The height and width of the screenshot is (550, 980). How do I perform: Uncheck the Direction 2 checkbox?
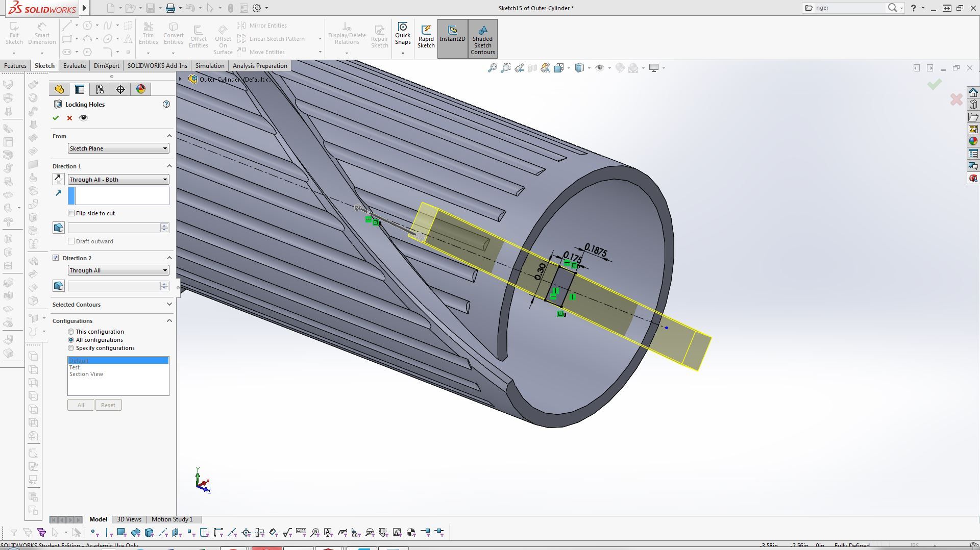56,258
